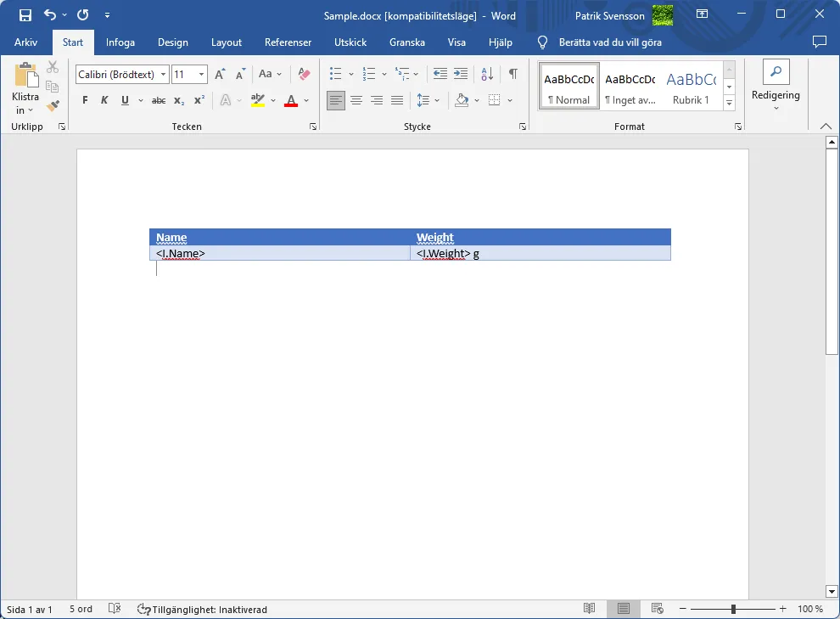Image resolution: width=840 pixels, height=619 pixels.
Task: Toggle italic with the K button
Action: click(104, 100)
